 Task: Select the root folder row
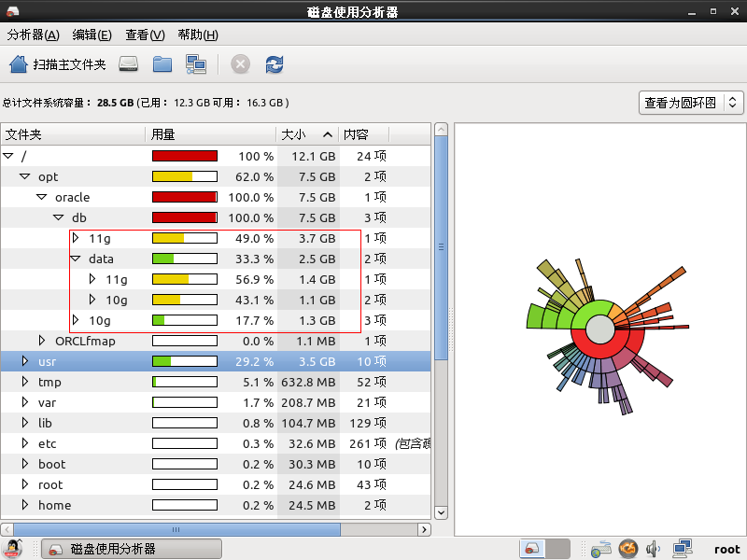tap(216, 484)
